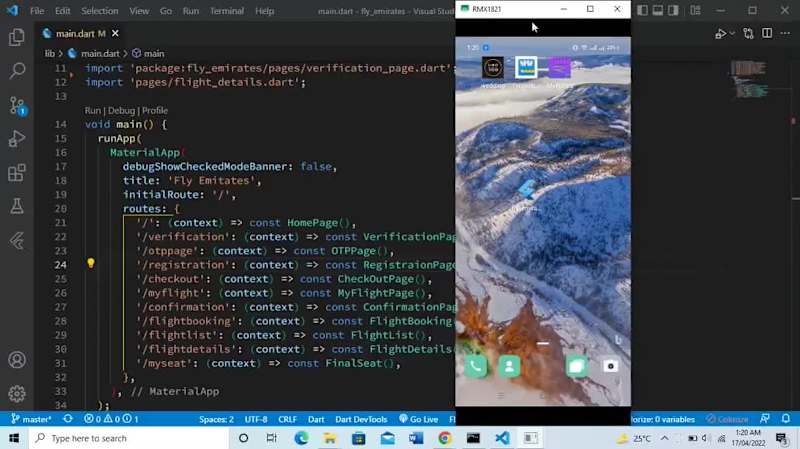Click the main.dart breadcrumb segment
Viewport: 800px width, 449px height.
pyautogui.click(x=100, y=54)
